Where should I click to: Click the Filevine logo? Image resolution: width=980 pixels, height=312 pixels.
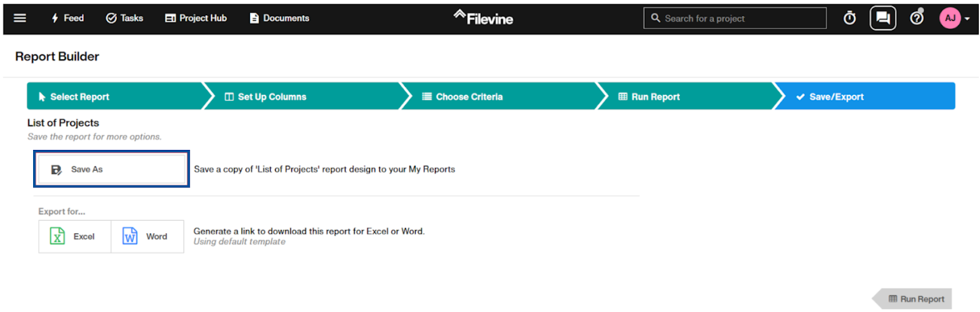tap(483, 18)
